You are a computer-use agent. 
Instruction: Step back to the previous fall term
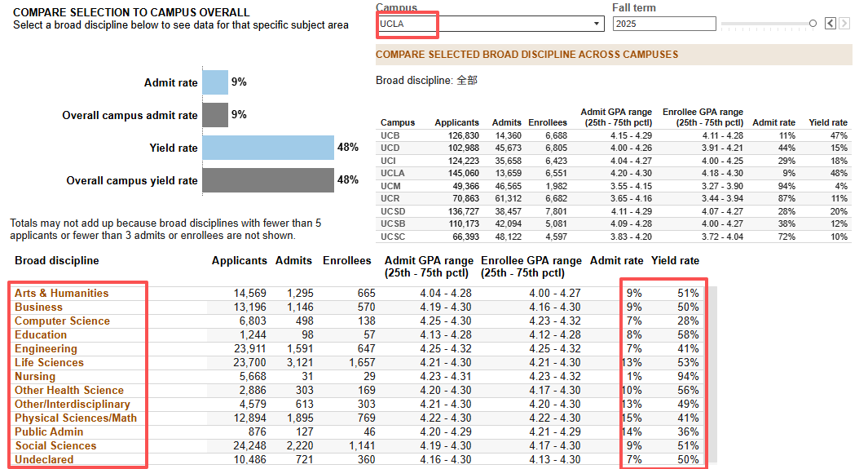830,24
